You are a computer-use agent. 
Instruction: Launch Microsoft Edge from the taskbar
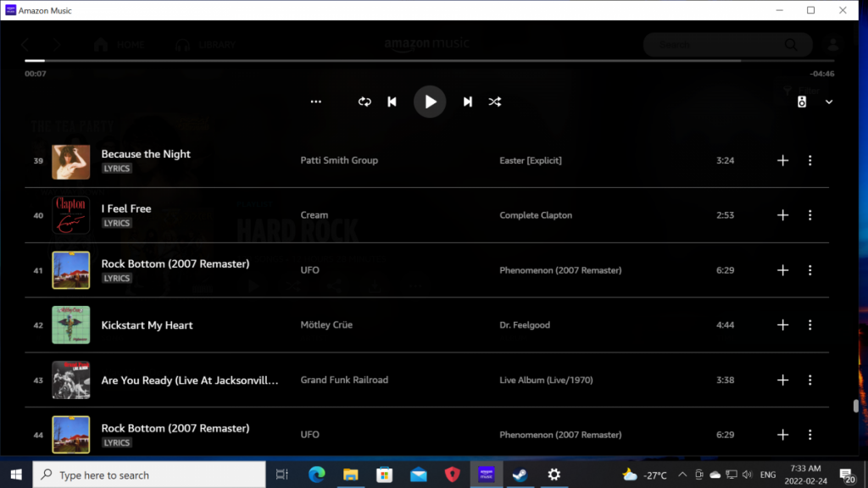coord(317,474)
